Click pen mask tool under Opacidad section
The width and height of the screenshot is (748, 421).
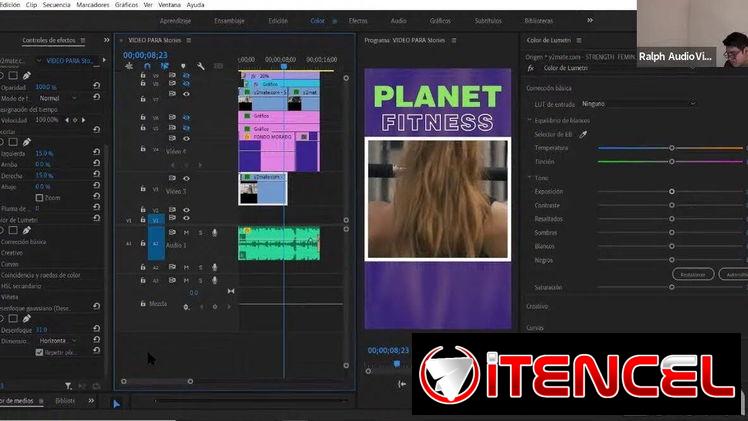click(27, 76)
